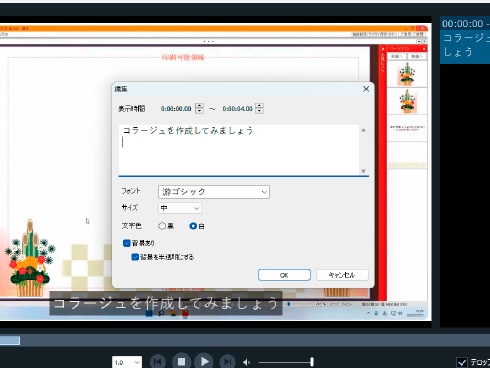This screenshot has height=368, width=490.
Task: Increment the start time 0:00:00.00 spinner
Action: (199, 105)
